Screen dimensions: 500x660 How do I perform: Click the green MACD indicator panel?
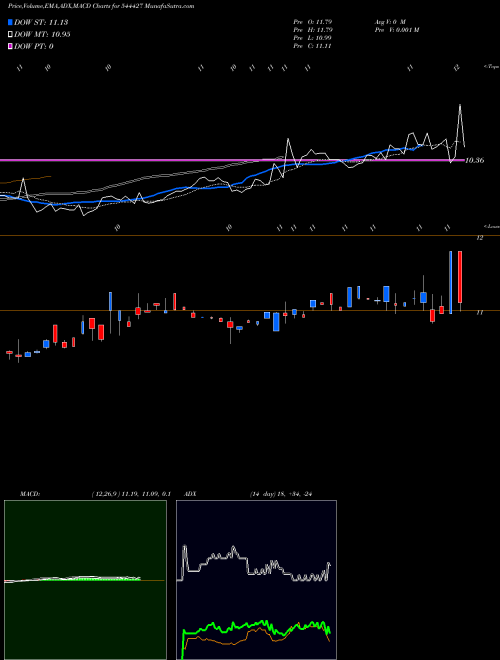85,580
